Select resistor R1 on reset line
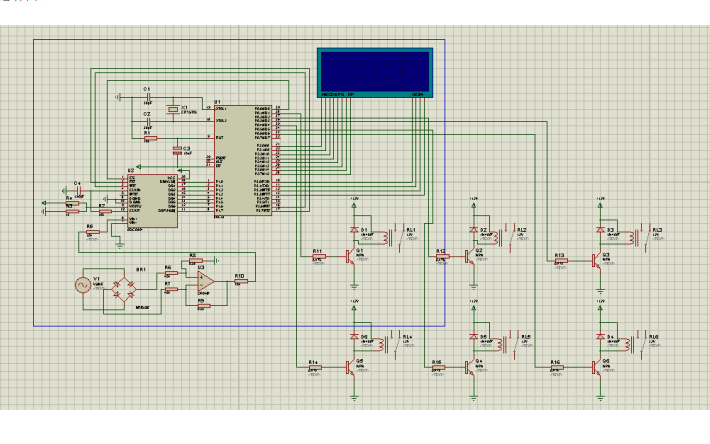This screenshot has width=710, height=444. 150,138
